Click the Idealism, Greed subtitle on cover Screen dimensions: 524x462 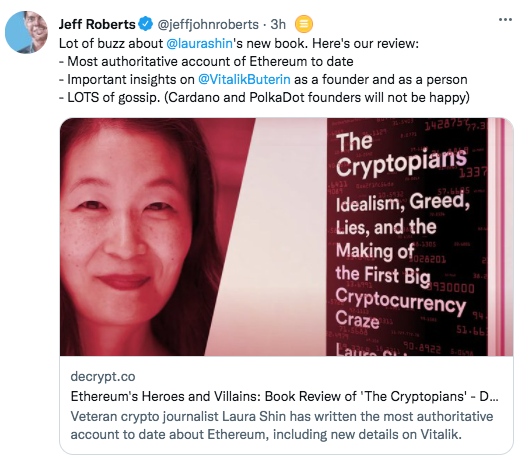403,202
